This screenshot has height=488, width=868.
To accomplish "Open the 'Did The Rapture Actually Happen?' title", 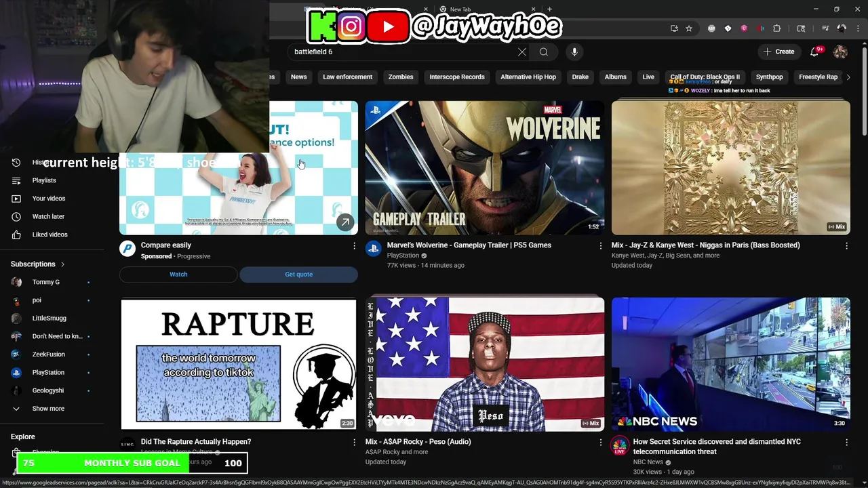I will coord(196,442).
